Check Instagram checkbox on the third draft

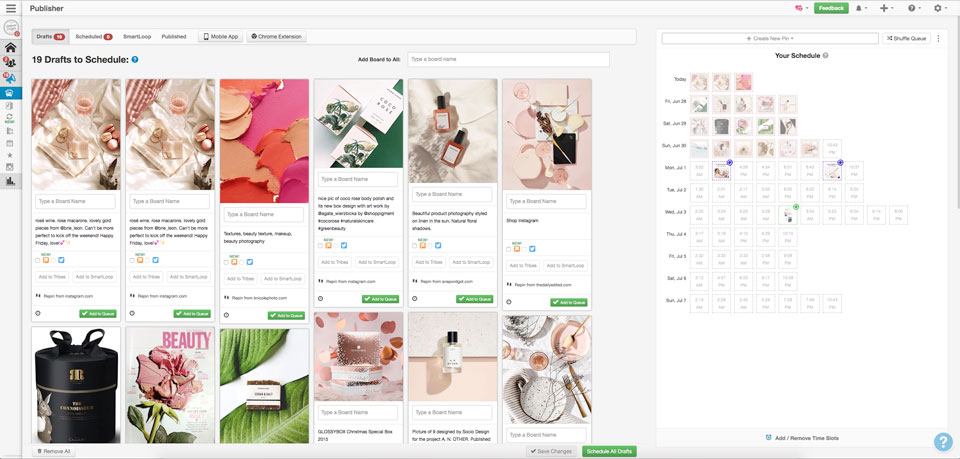tap(226, 262)
